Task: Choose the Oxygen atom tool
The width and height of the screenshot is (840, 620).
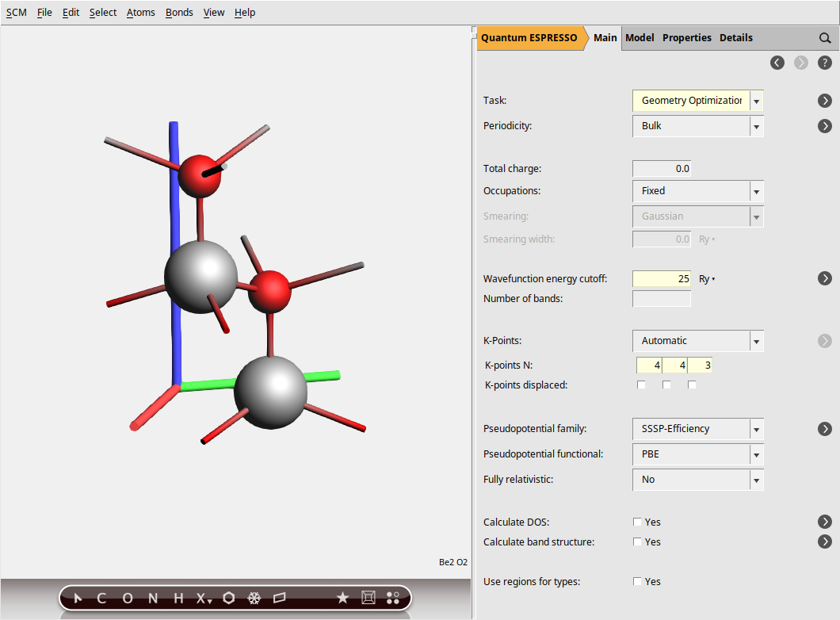Action: tap(128, 599)
